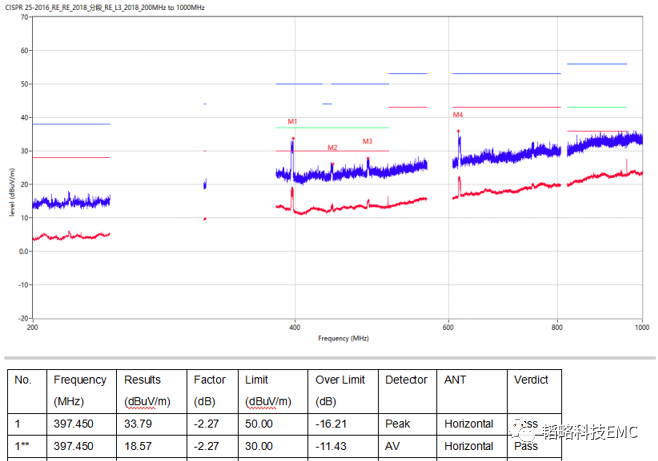Click the 70 tick on the y-axis
The height and width of the screenshot is (461, 658).
[22, 18]
